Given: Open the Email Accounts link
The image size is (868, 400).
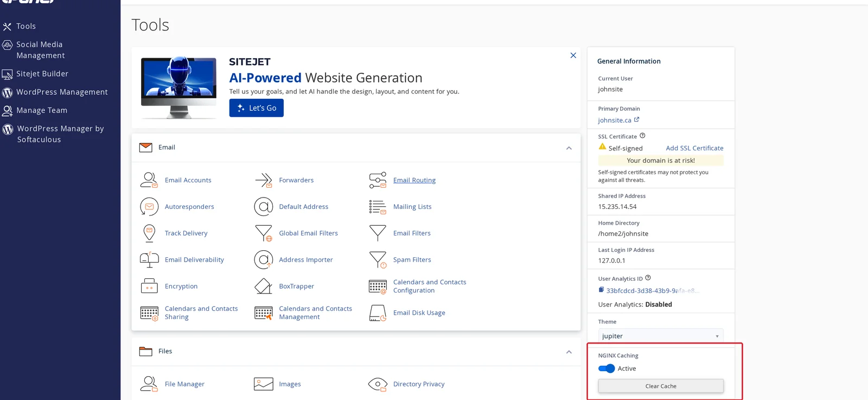Looking at the screenshot, I should (188, 180).
